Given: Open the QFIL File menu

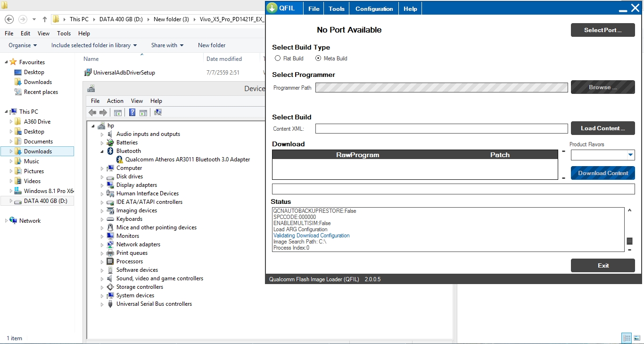Looking at the screenshot, I should click(314, 8).
